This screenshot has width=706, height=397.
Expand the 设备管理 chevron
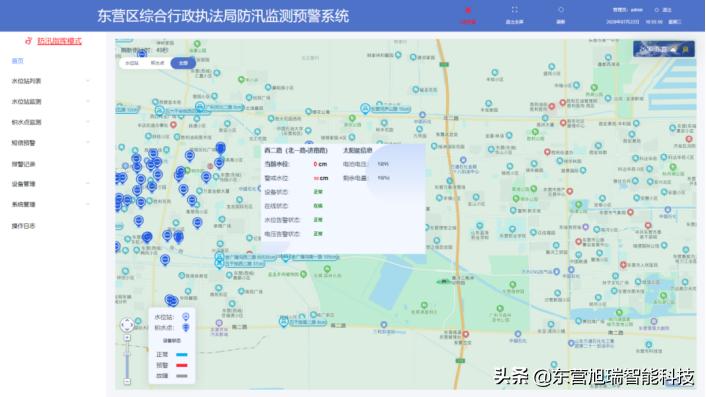coord(88,184)
